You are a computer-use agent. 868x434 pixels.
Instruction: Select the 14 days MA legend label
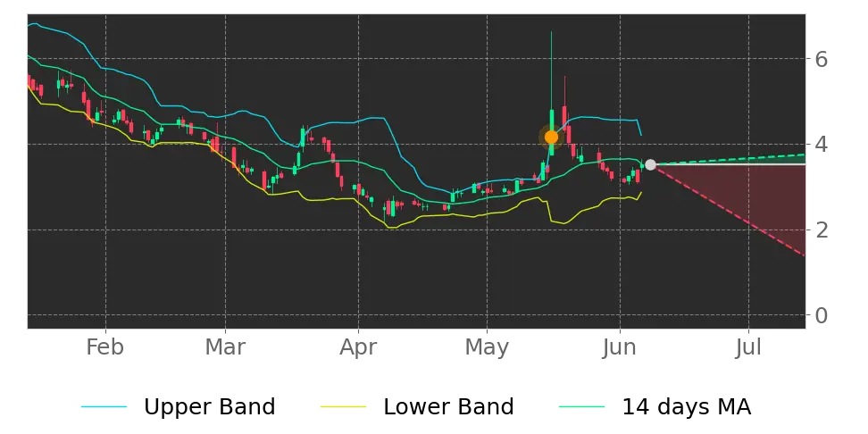coord(687,407)
